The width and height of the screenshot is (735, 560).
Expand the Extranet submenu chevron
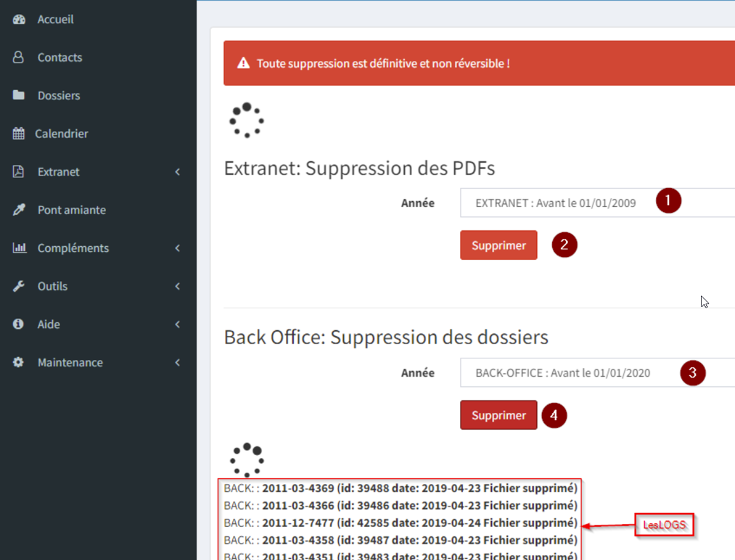pos(177,172)
